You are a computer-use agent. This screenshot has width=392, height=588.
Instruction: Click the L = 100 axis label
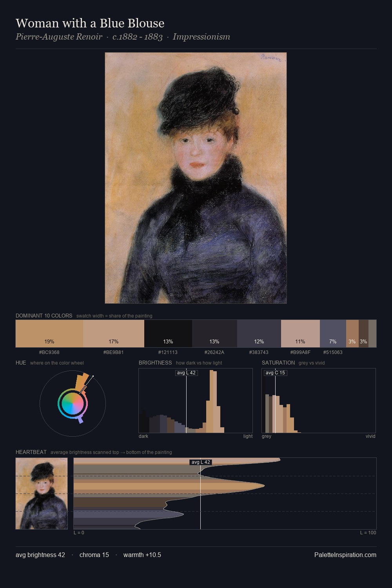pyautogui.click(x=368, y=533)
